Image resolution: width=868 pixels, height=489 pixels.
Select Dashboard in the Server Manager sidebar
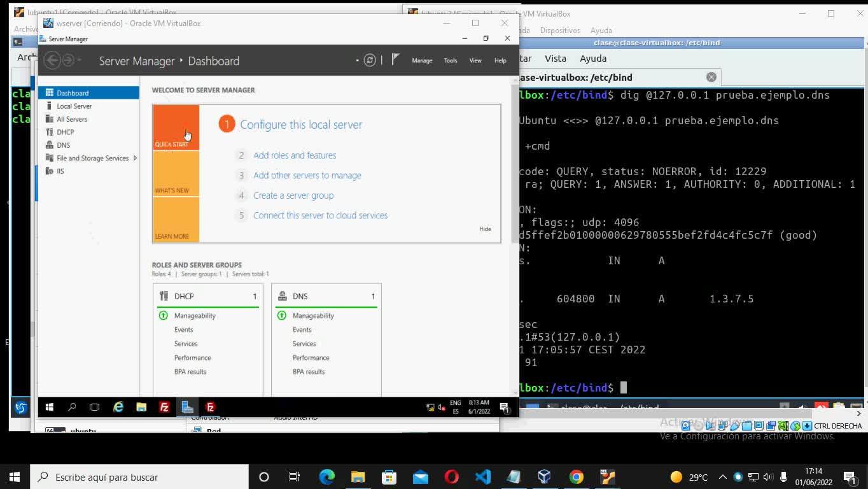click(88, 93)
